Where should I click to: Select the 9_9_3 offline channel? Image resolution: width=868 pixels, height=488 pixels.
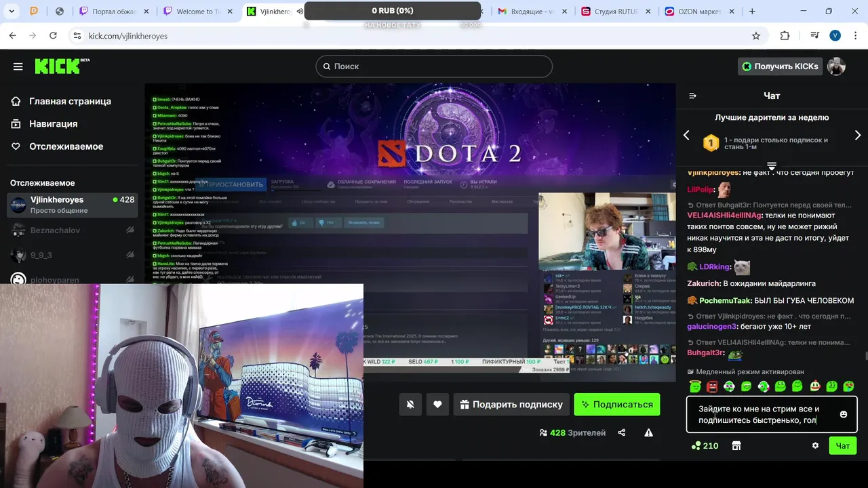(72, 255)
